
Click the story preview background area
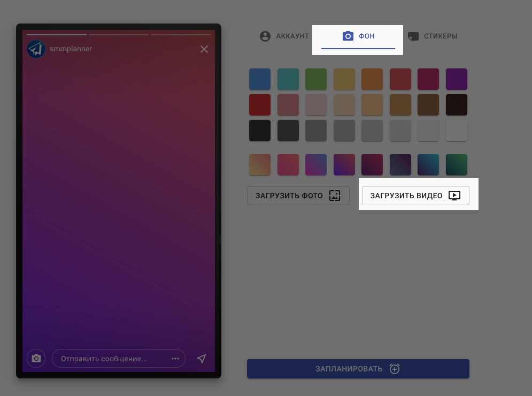tap(118, 201)
